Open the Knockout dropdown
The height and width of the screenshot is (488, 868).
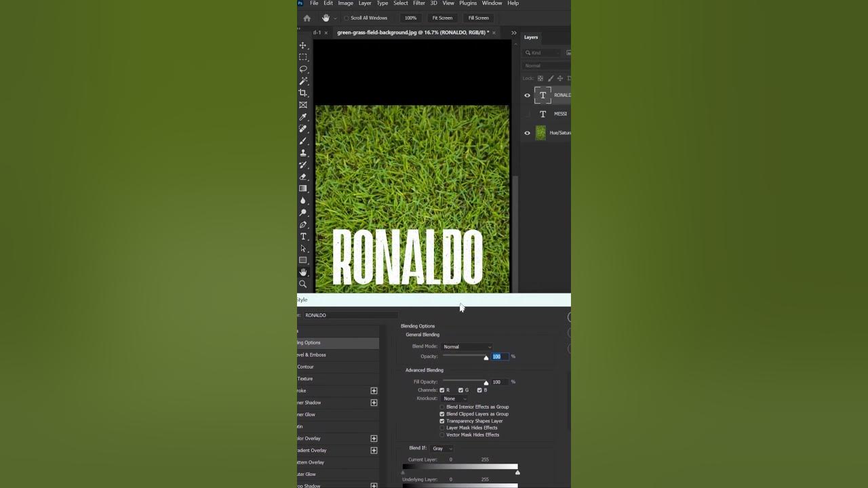(x=455, y=399)
